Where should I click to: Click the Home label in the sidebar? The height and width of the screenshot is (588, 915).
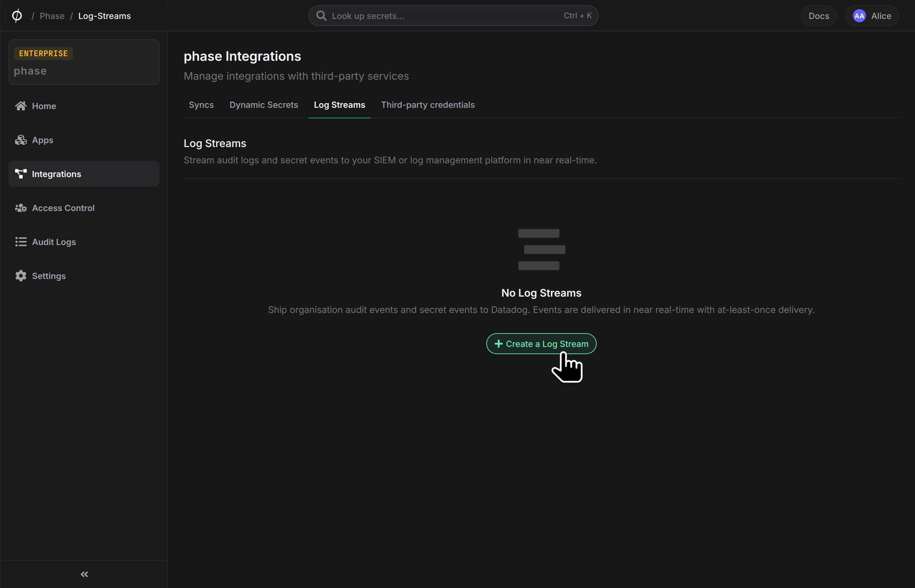pos(44,106)
